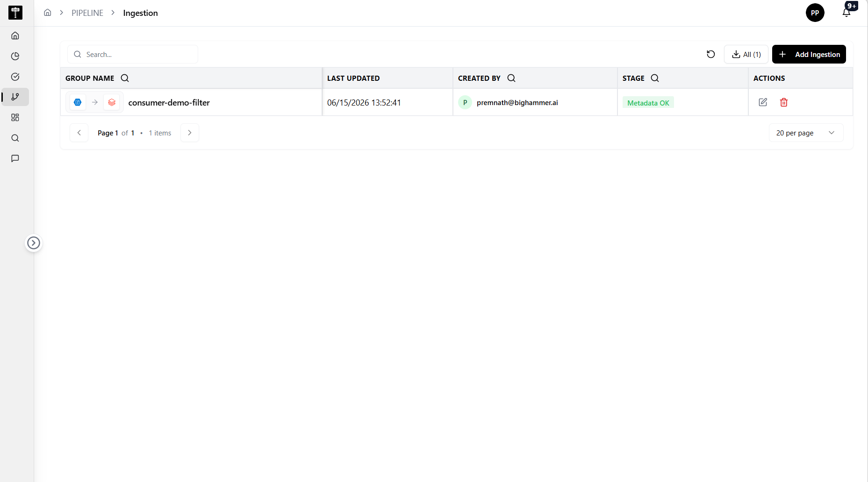Filter by Created By search icon
Image resolution: width=868 pixels, height=482 pixels.
[x=511, y=78]
